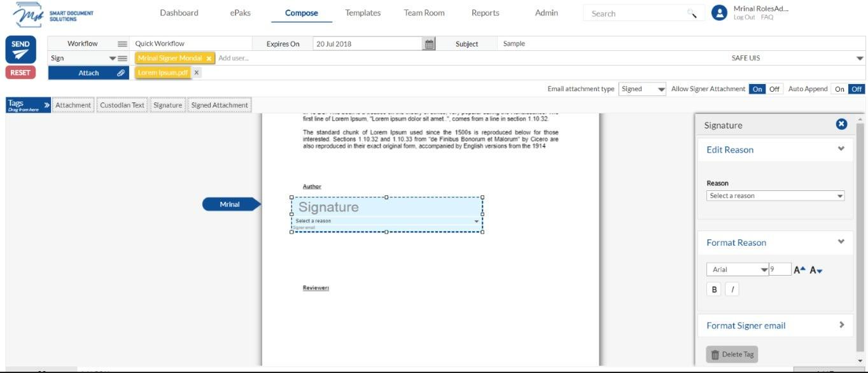The image size is (868, 373).
Task: Set Allow Signer Attachment to Off
Action: point(774,89)
